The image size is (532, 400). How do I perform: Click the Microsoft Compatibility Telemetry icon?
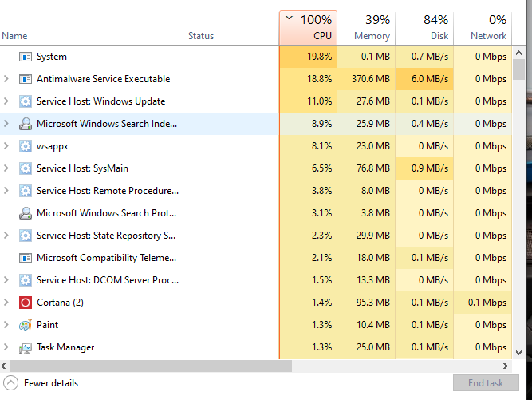[26, 258]
